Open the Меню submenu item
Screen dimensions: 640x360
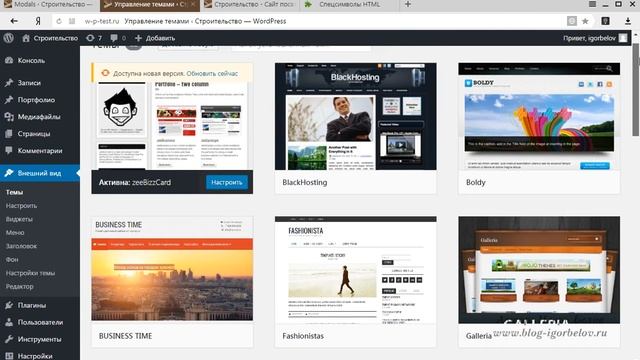tap(15, 233)
